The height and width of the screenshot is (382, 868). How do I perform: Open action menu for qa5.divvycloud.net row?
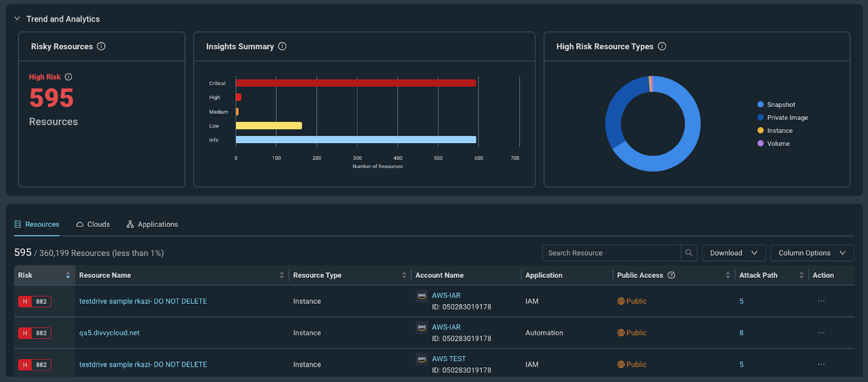click(x=821, y=333)
